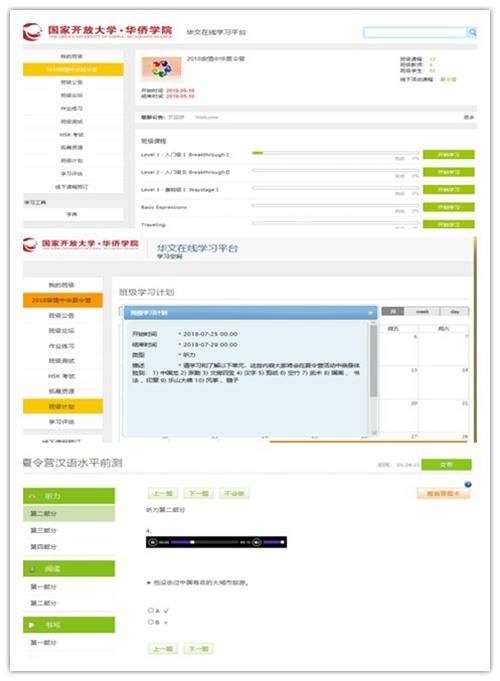Click the search magnifier icon in header
The width and height of the screenshot is (500, 681).
coord(472,32)
